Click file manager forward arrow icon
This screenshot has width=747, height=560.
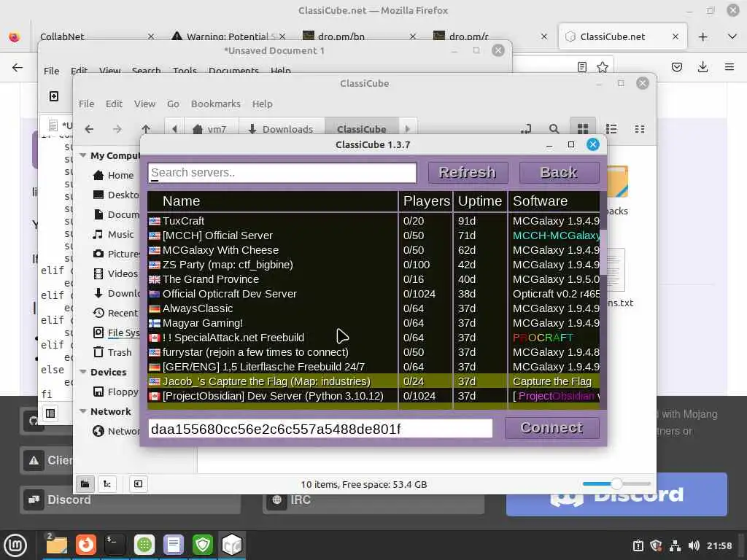(x=117, y=129)
